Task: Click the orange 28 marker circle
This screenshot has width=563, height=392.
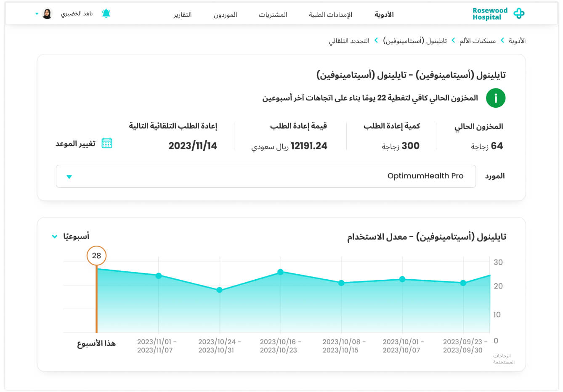Action: (96, 256)
